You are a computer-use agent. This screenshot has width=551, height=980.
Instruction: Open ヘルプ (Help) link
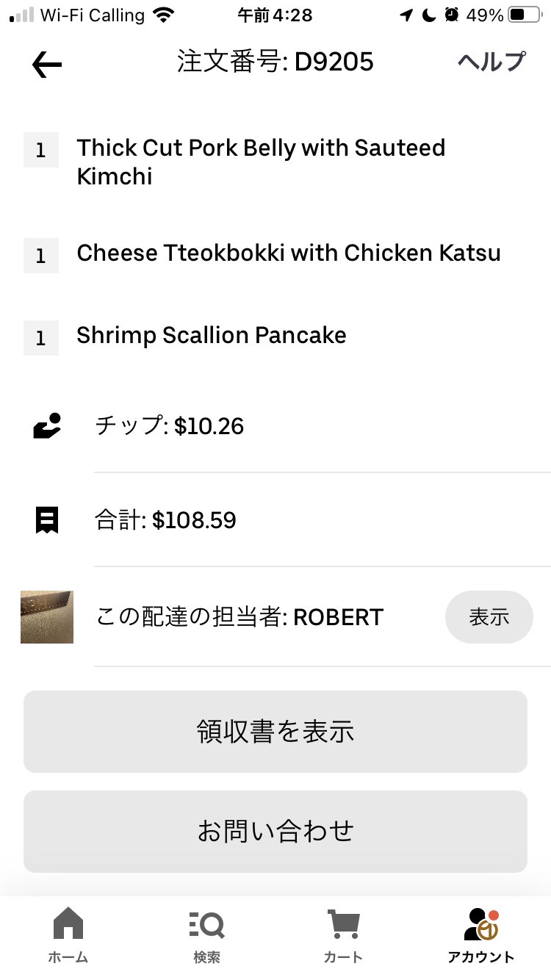tap(491, 62)
